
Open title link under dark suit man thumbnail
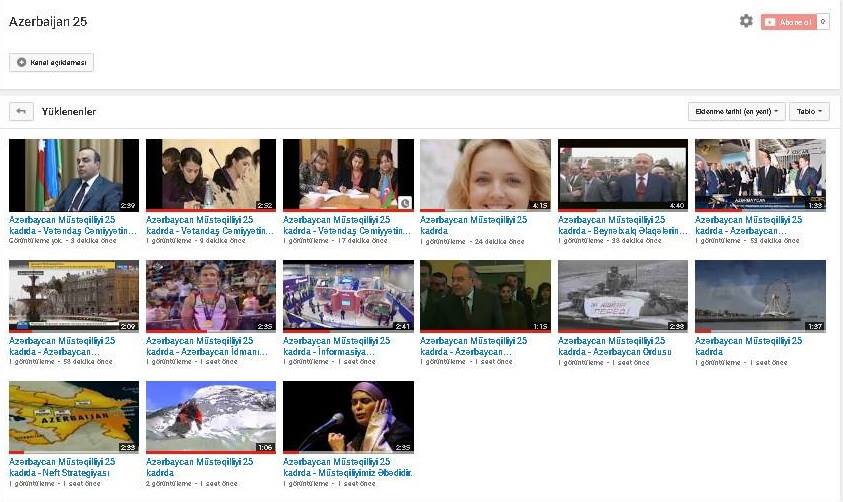pyautogui.click(x=474, y=346)
